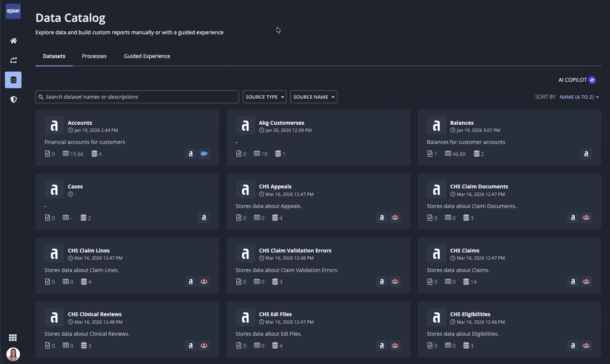The image size is (610, 364).
Task: Click the Appian source icon on CHS Claim Lines card
Action: (191, 281)
